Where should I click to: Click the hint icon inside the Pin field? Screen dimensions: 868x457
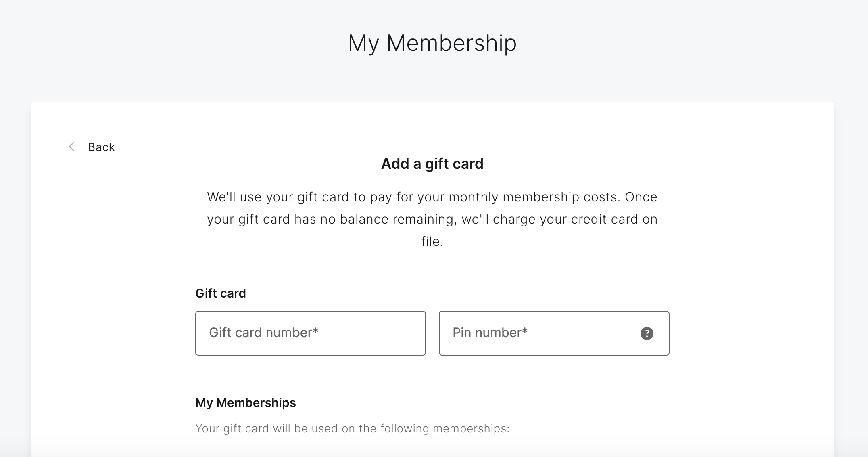click(646, 333)
